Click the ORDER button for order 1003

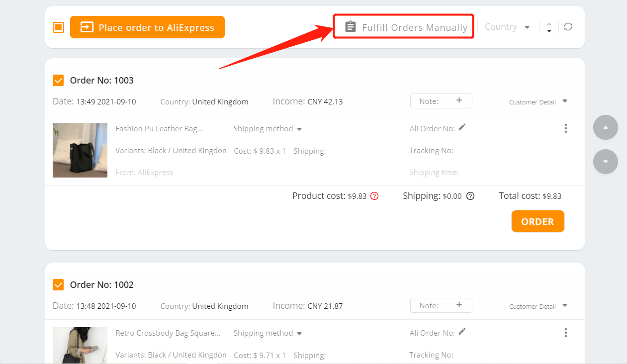pos(537,221)
